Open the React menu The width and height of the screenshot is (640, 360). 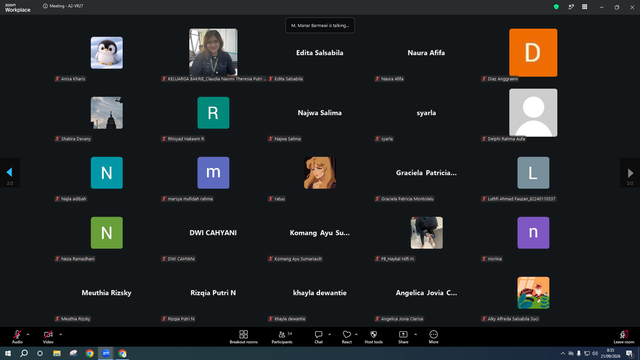coord(347,337)
